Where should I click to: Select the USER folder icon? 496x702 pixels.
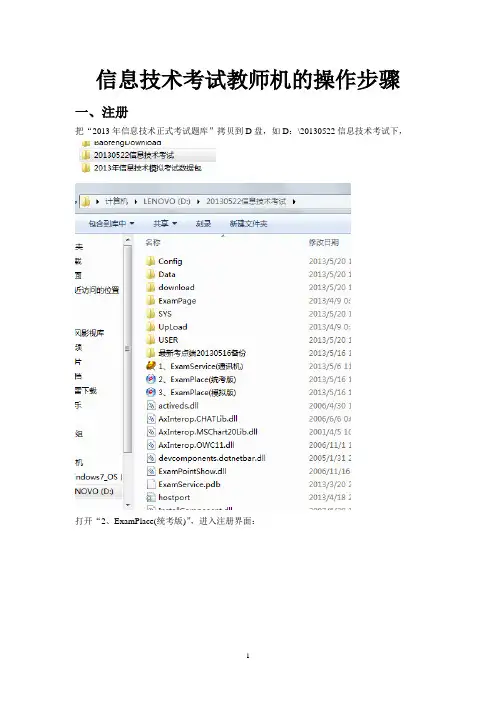[151, 340]
